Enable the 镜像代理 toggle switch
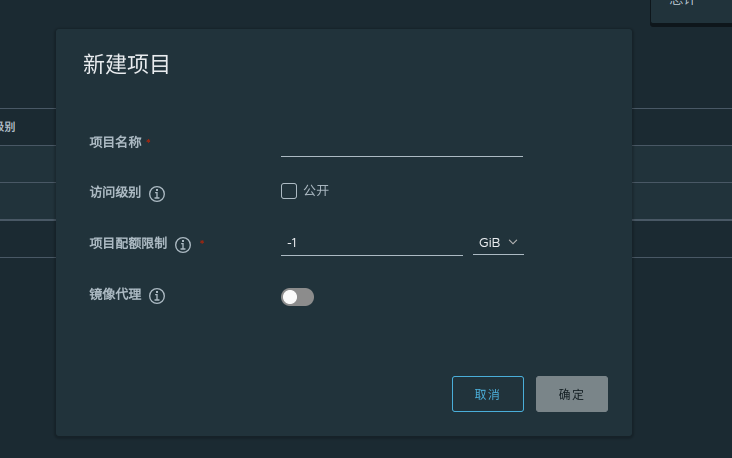 pyautogui.click(x=297, y=297)
